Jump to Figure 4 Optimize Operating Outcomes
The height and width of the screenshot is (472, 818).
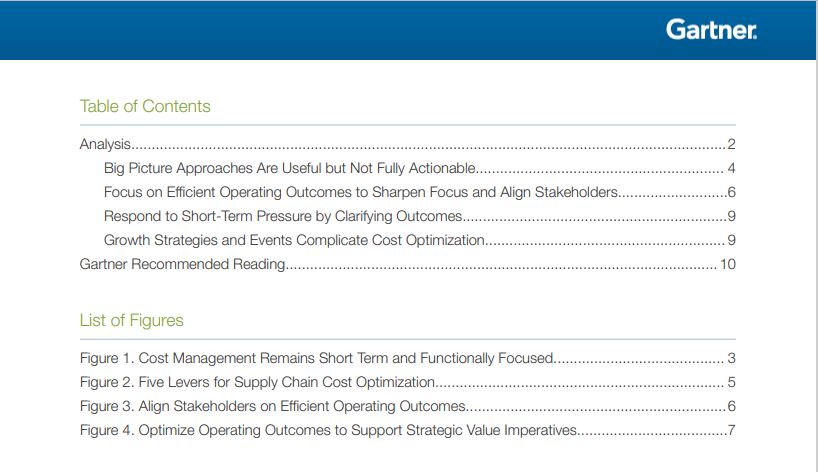(x=407, y=430)
